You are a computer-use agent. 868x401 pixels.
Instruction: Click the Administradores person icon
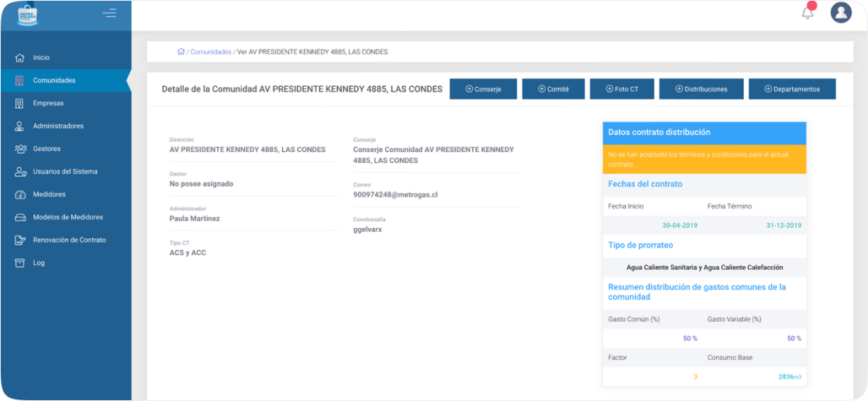tap(20, 126)
